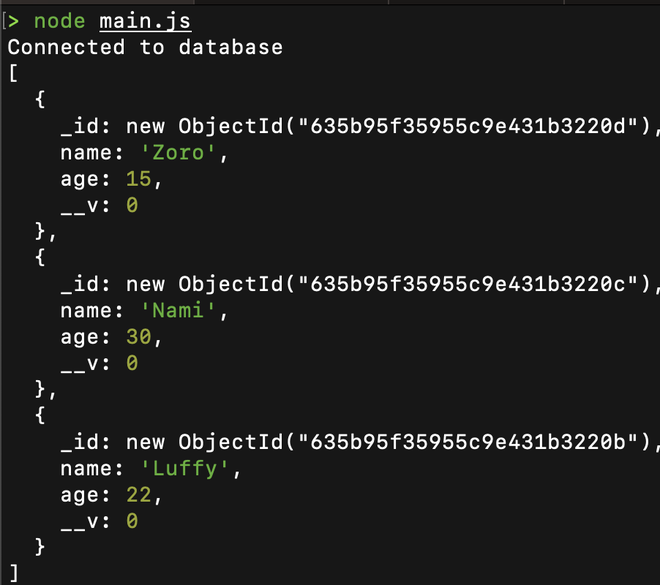Click the name value 'Zoro'
Image resolution: width=660 pixels, height=585 pixels.
(178, 152)
